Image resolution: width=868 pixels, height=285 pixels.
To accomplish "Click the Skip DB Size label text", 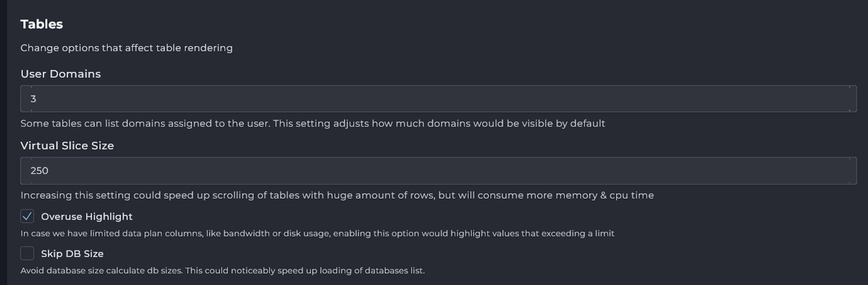I will [72, 254].
